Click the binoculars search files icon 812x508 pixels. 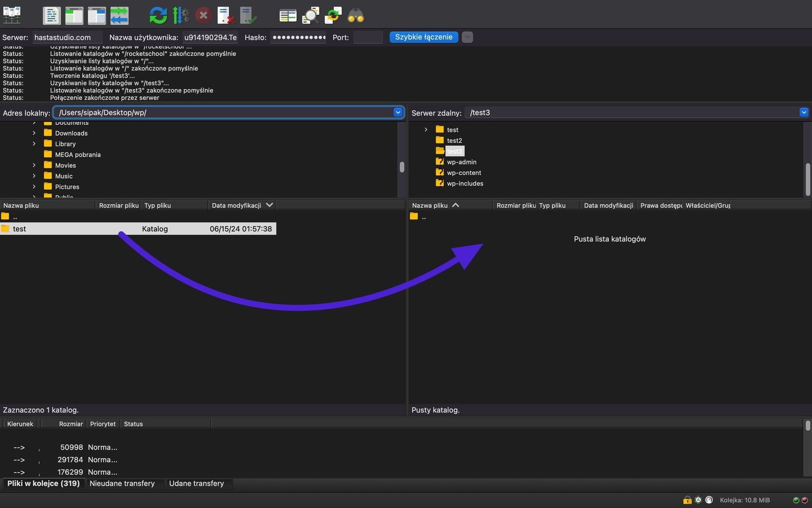click(x=355, y=15)
